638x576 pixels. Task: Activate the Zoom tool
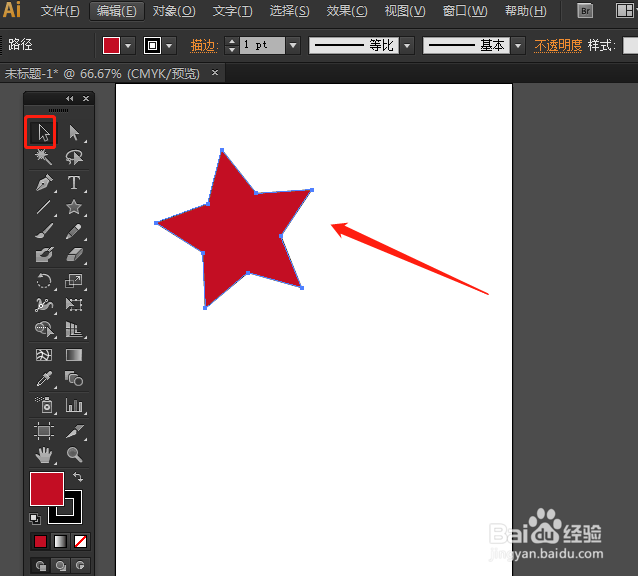point(74,455)
